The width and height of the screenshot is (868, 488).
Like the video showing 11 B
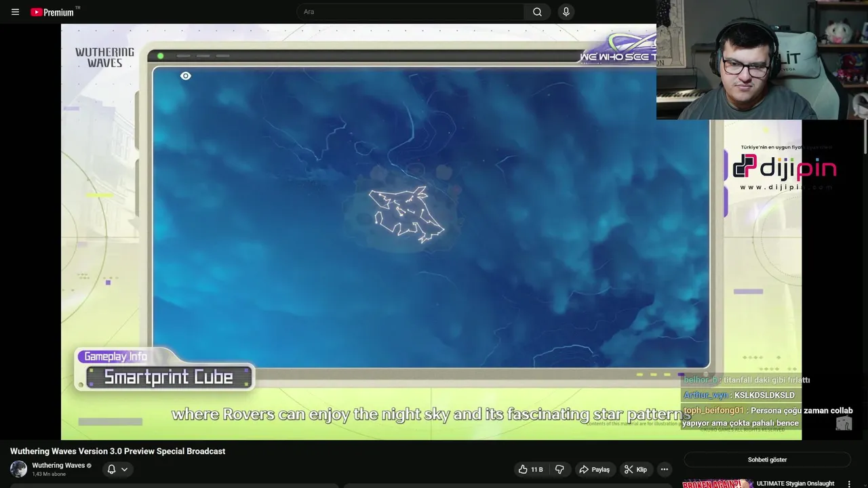(x=531, y=469)
